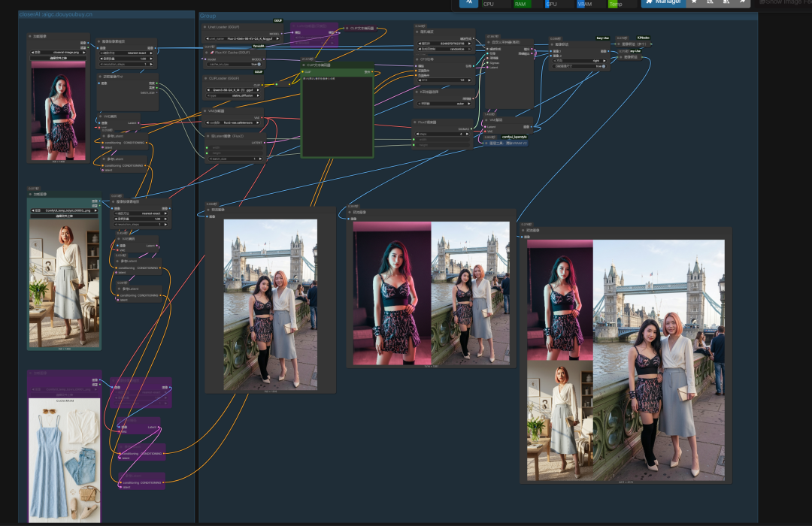812x526 pixels.
Task: Click the collapse dot of the green CLIP text node
Action: click(x=304, y=65)
